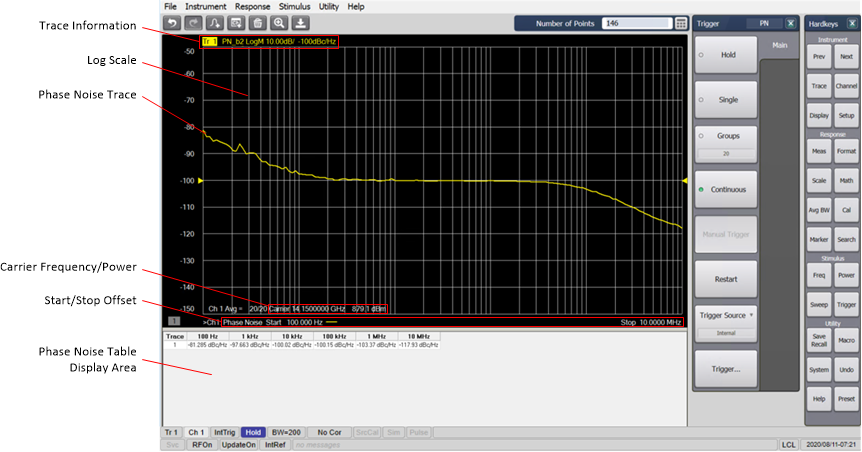This screenshot has height=452, width=862.
Task: Enable Continuous trigger mode
Action: 727,188
